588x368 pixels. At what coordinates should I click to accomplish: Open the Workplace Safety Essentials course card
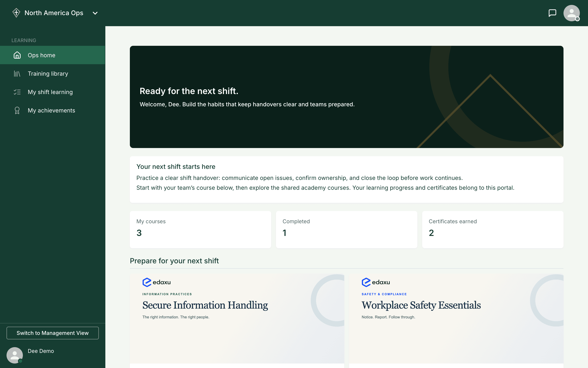[456, 321]
